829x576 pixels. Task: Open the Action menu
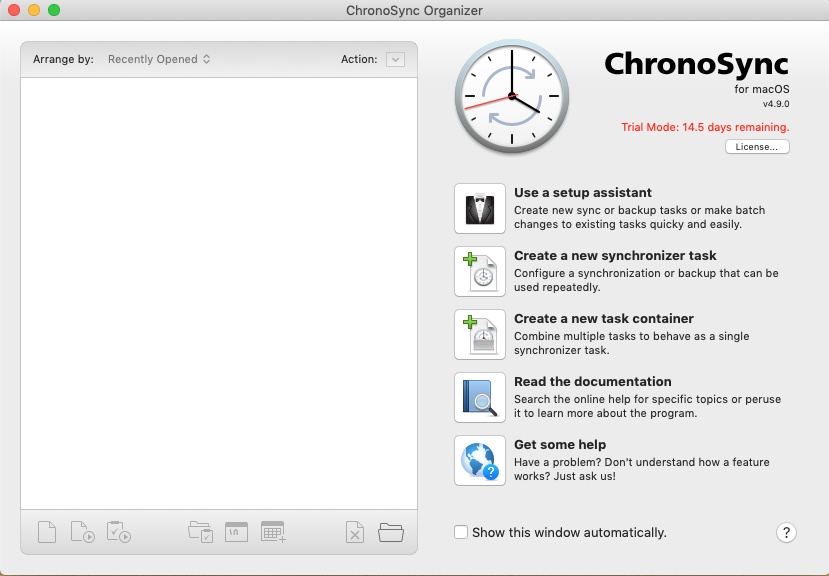pyautogui.click(x=394, y=59)
